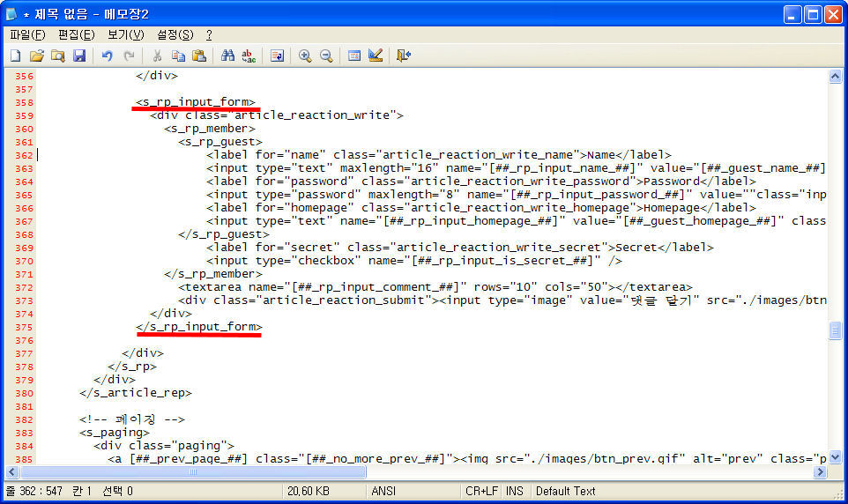Screen dimensions: 848x504
Task: Open customize schemes pencil icon
Action: pos(376,56)
